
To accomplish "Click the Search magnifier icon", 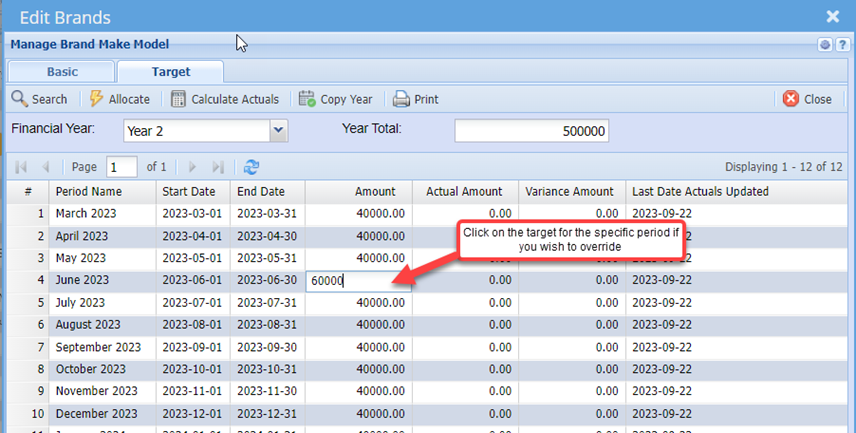I will pyautogui.click(x=19, y=99).
